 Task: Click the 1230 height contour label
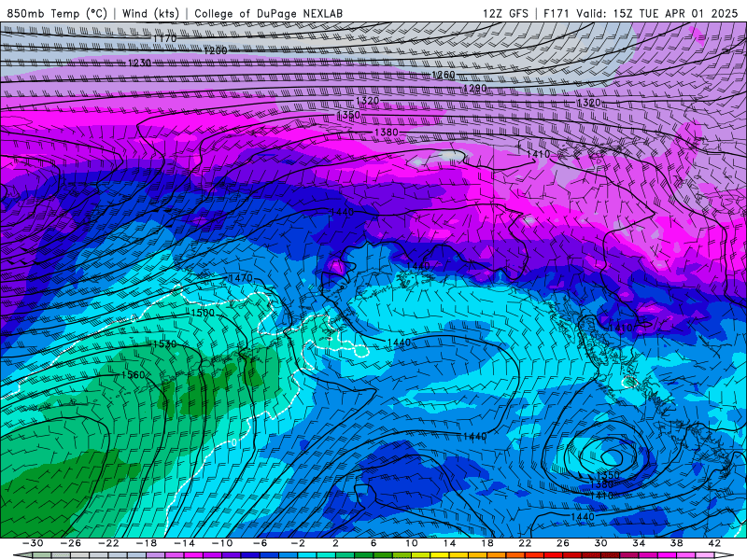(139, 63)
